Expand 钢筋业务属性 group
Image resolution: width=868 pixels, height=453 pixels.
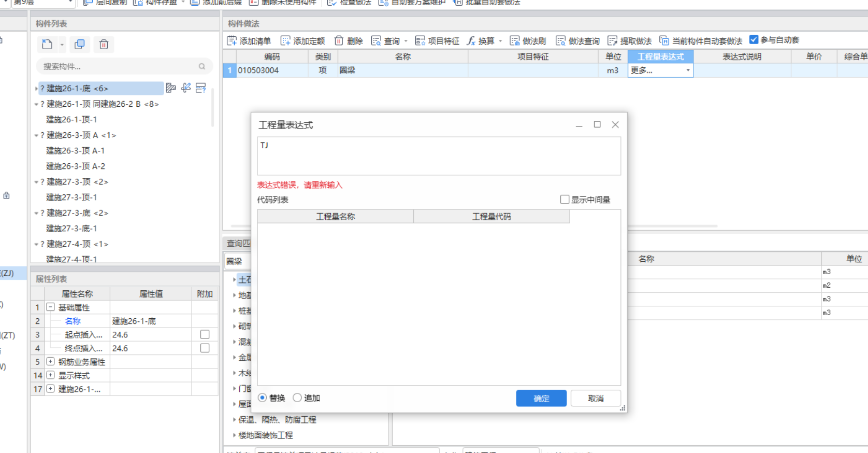point(51,361)
